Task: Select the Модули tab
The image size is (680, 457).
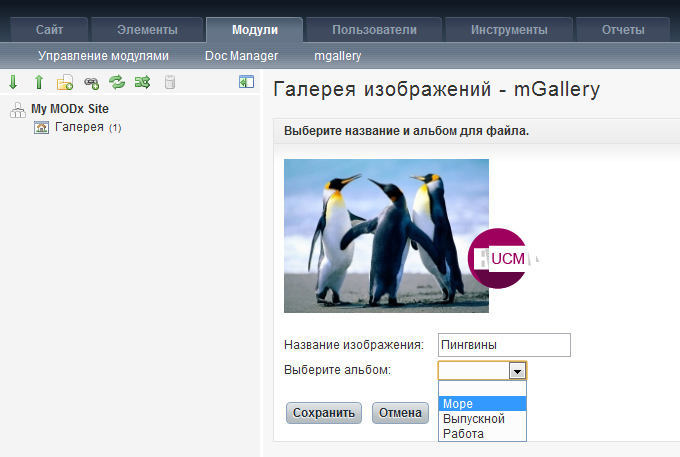Action: click(x=255, y=30)
